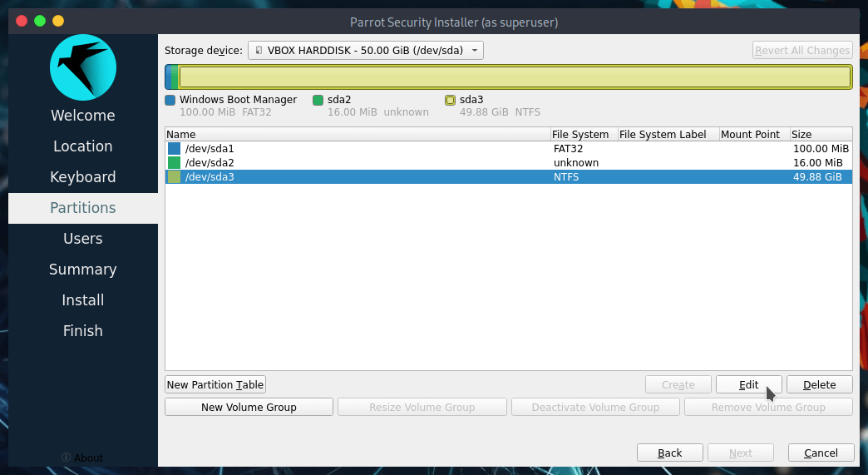Click the Edit partition button
The image size is (868, 475).
pos(748,384)
